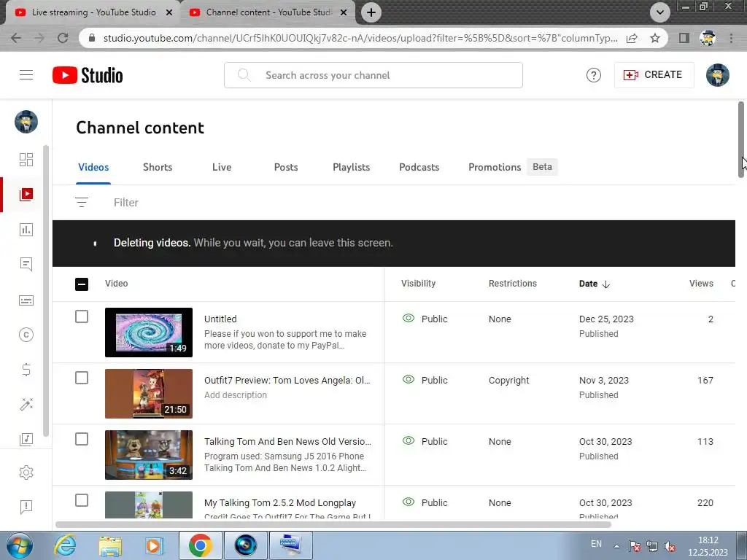This screenshot has width=747, height=560.
Task: Open Chrome three-dot menu
Action: [731, 38]
